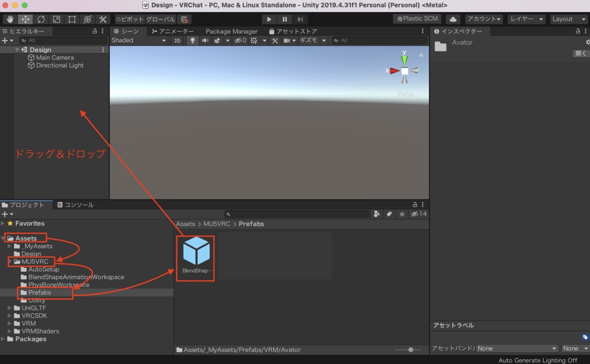Switch to Package Manager tab
The width and height of the screenshot is (590, 364).
pyautogui.click(x=232, y=31)
